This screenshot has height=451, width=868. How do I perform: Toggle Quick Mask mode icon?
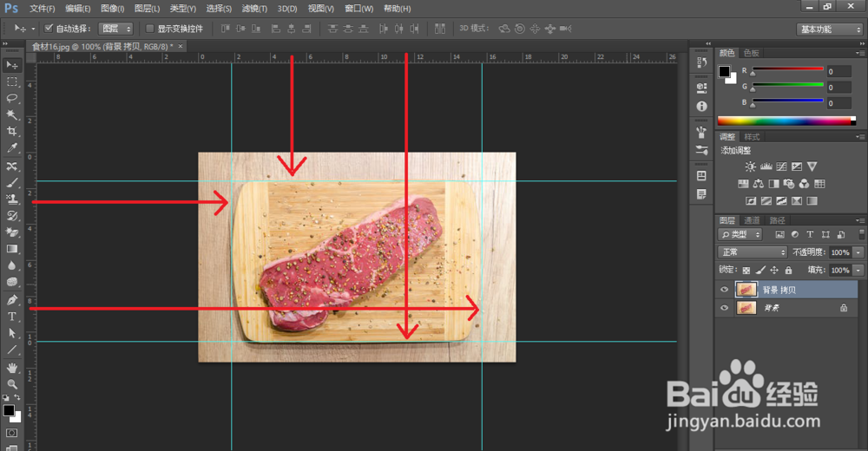(11, 434)
